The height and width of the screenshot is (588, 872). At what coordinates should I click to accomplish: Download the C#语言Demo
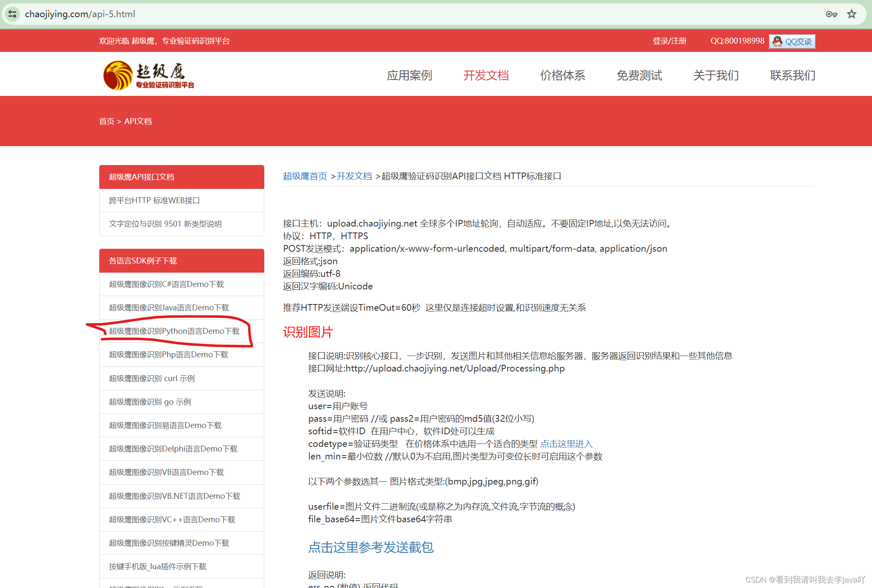tap(182, 284)
